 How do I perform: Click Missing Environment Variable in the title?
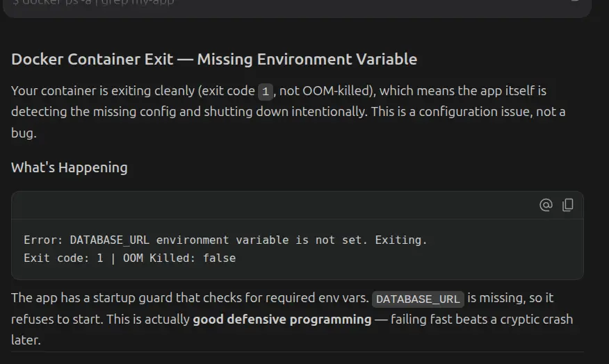coord(307,59)
